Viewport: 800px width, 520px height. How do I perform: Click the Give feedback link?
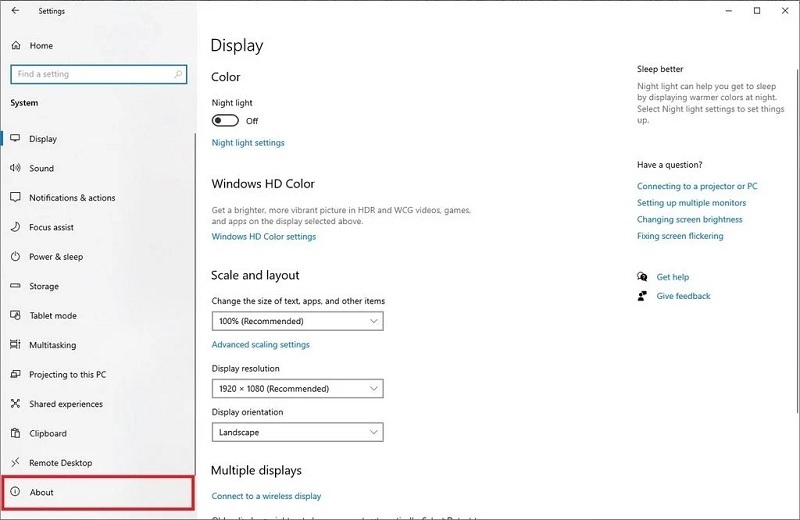click(683, 296)
